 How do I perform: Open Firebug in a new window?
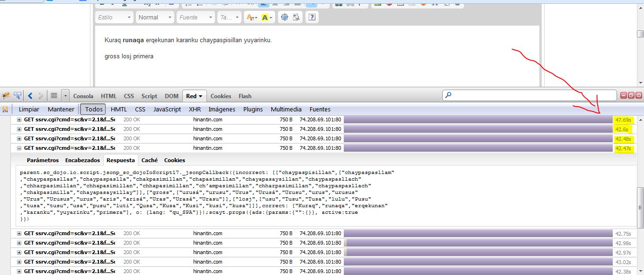coord(631,96)
